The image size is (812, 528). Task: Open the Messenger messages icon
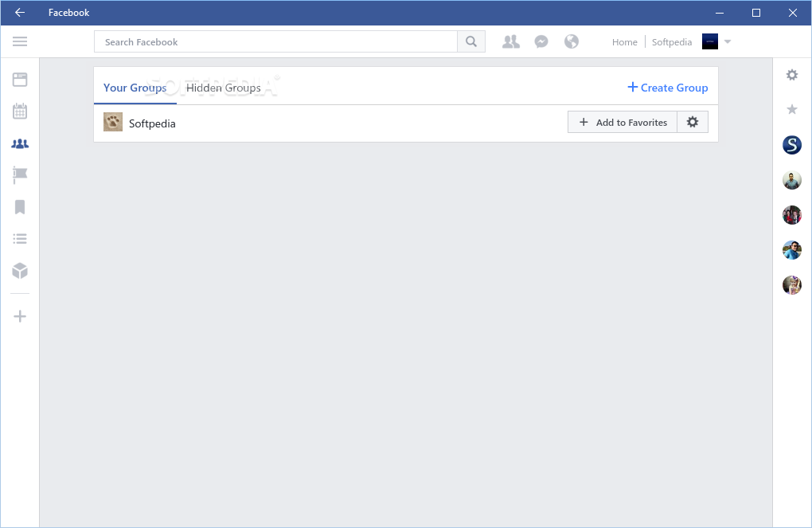pyautogui.click(x=541, y=41)
